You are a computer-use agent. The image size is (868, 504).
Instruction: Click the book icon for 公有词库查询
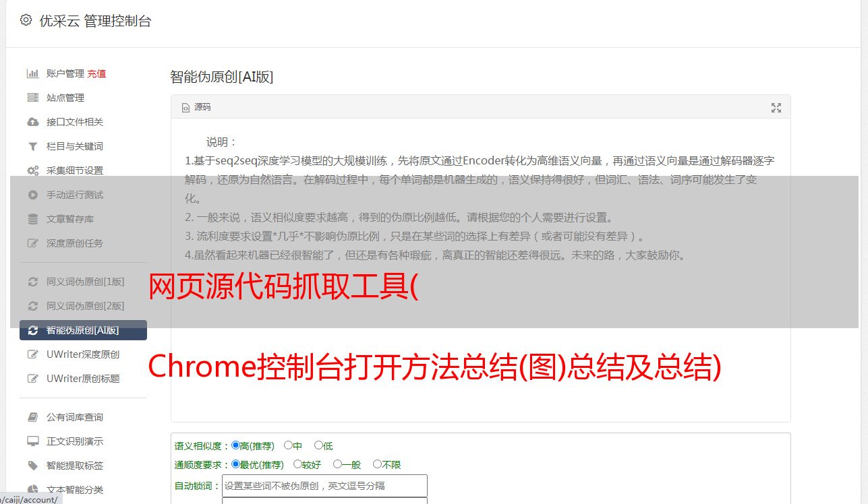[x=32, y=417]
